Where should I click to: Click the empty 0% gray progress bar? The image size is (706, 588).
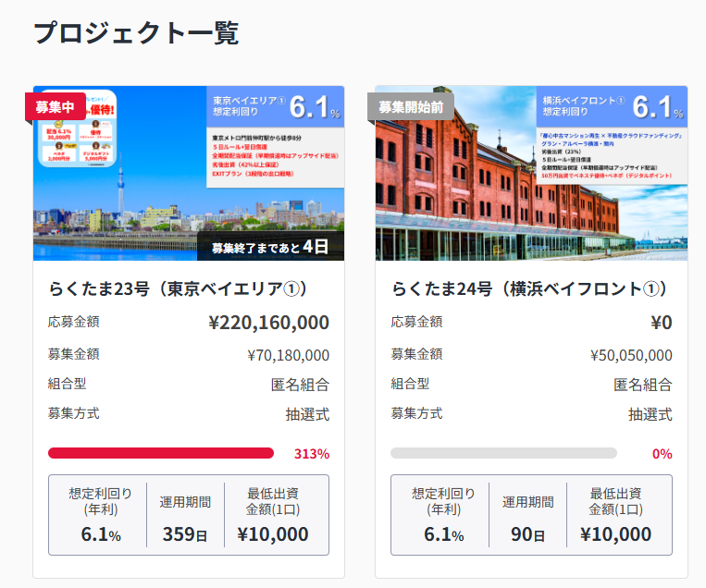(503, 453)
